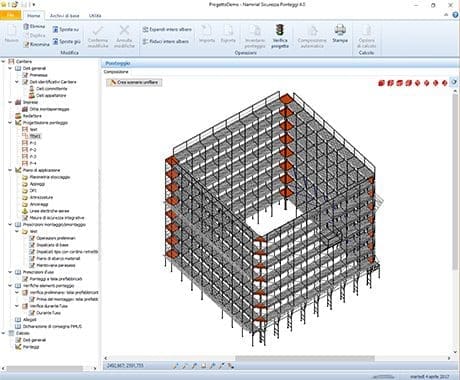Switch to the Archivi di base tab
Viewport: 460px width, 380px height.
[64, 16]
